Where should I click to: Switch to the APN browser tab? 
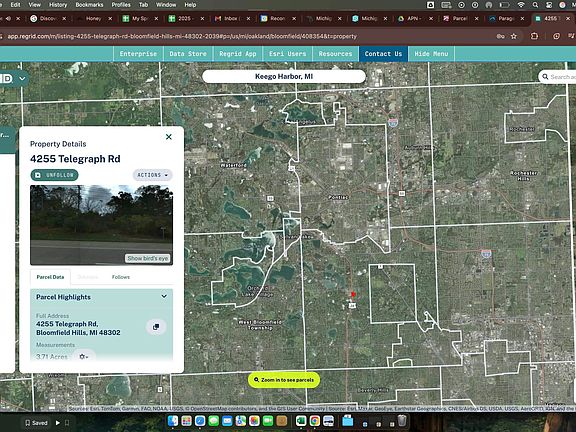[414, 18]
